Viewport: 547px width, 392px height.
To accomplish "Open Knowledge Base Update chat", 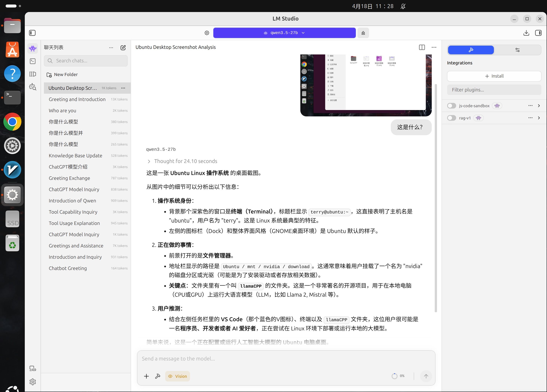I will (x=87, y=156).
